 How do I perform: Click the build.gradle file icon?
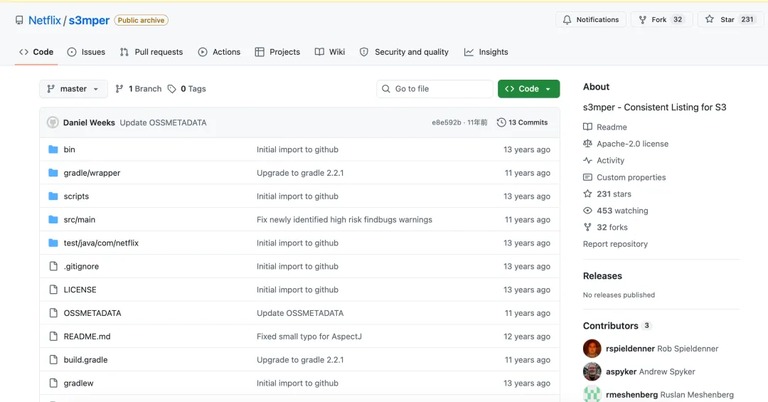click(53, 360)
